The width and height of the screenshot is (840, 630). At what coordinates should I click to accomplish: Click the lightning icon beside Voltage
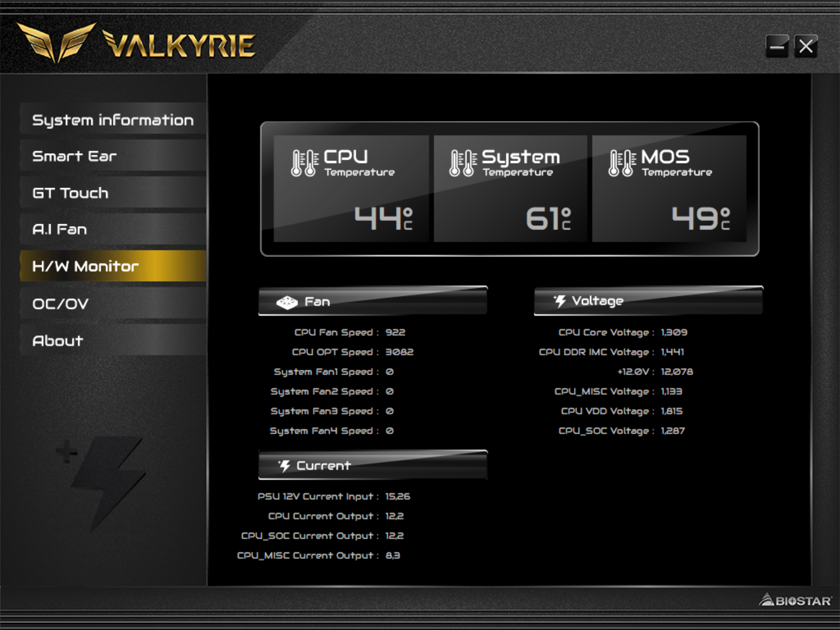(x=559, y=301)
